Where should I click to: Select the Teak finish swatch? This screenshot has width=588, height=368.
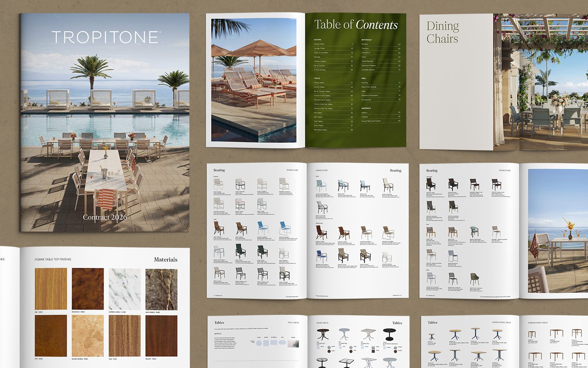click(125, 335)
